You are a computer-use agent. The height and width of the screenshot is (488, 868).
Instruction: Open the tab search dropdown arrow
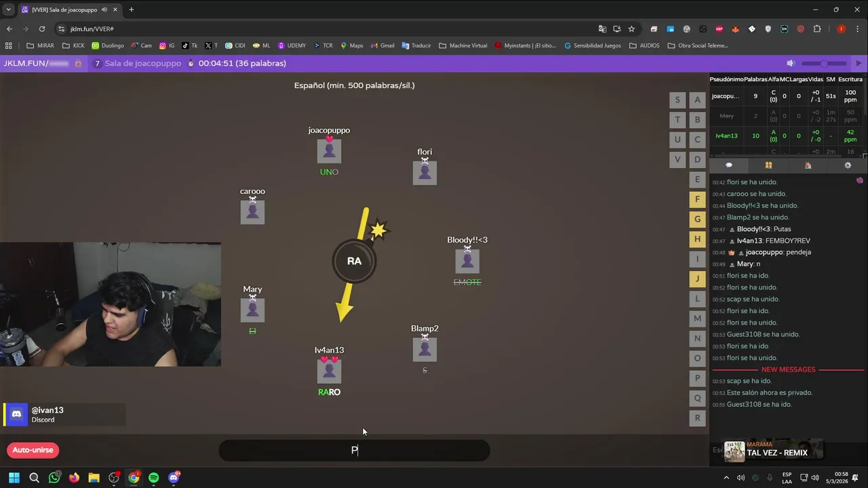(x=8, y=9)
